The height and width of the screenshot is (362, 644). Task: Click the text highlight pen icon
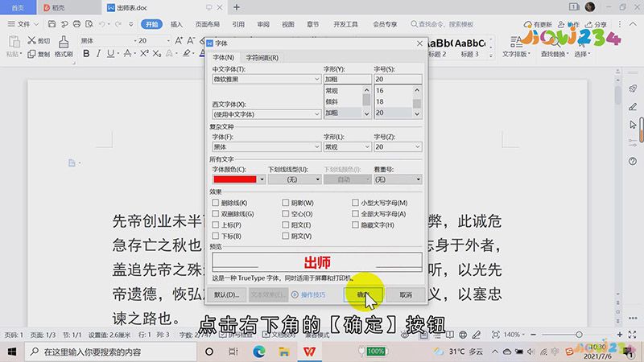point(187,53)
